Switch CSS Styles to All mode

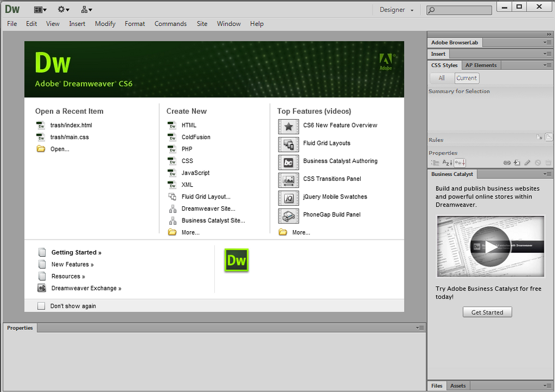[441, 78]
